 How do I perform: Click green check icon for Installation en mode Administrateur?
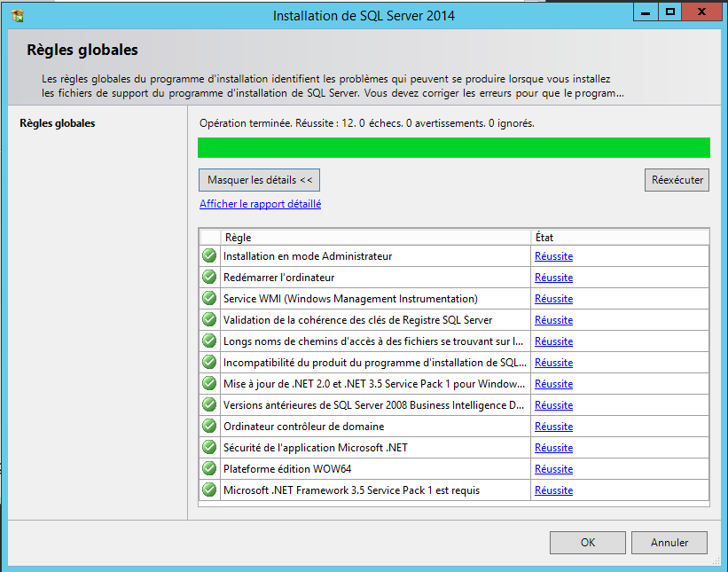209,255
